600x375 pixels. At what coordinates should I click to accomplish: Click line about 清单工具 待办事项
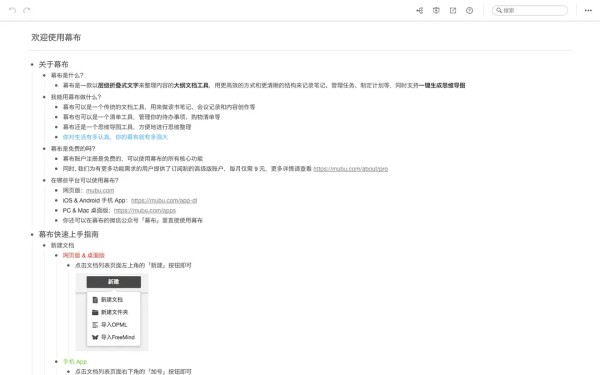(x=141, y=117)
